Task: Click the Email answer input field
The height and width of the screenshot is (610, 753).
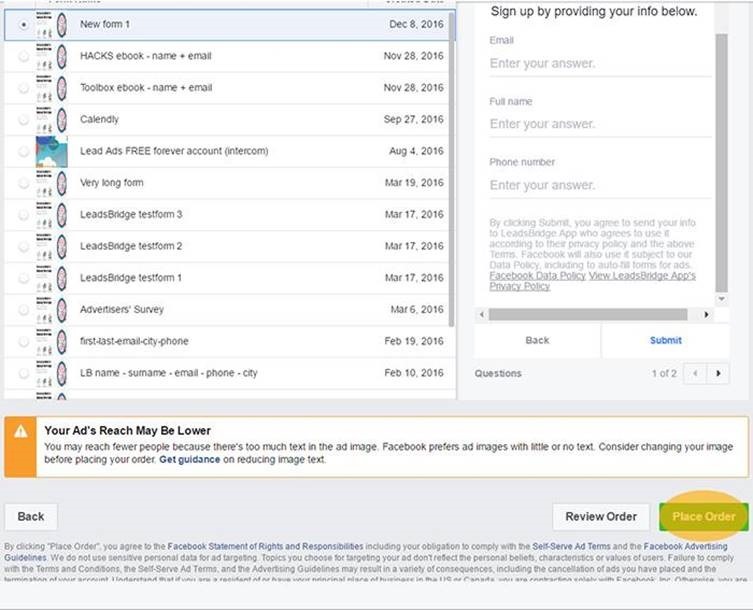Action: pos(598,63)
